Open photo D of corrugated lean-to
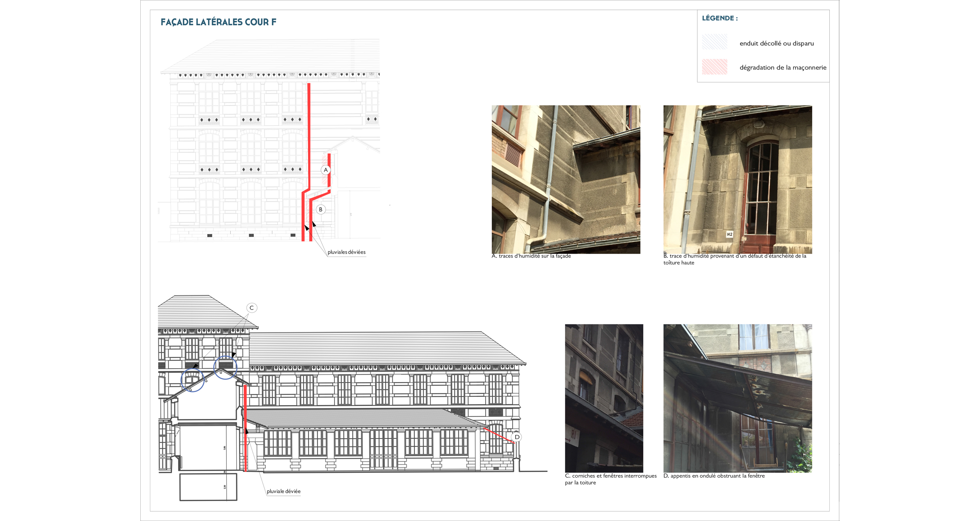This screenshot has width=980, height=521. 737,398
